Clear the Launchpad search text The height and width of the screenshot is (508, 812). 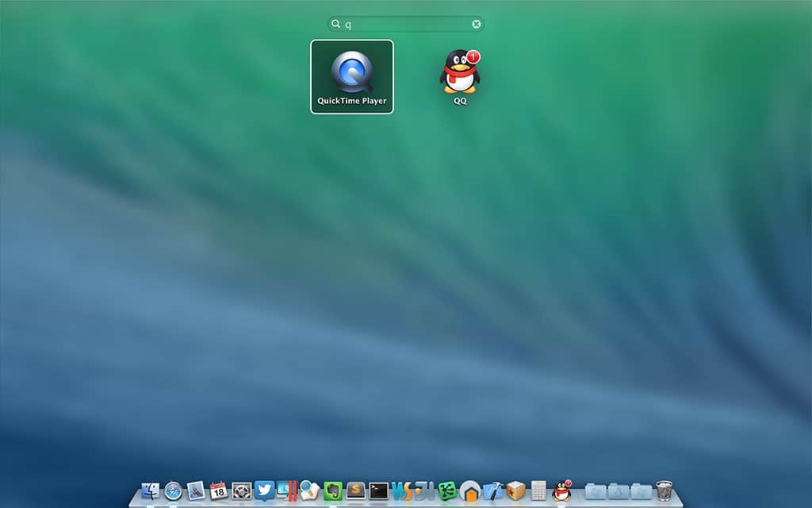pyautogui.click(x=477, y=24)
